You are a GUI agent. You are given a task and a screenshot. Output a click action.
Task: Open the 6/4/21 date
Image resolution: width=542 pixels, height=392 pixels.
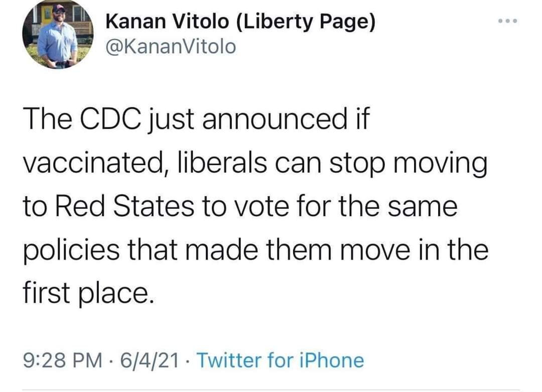pyautogui.click(x=150, y=360)
